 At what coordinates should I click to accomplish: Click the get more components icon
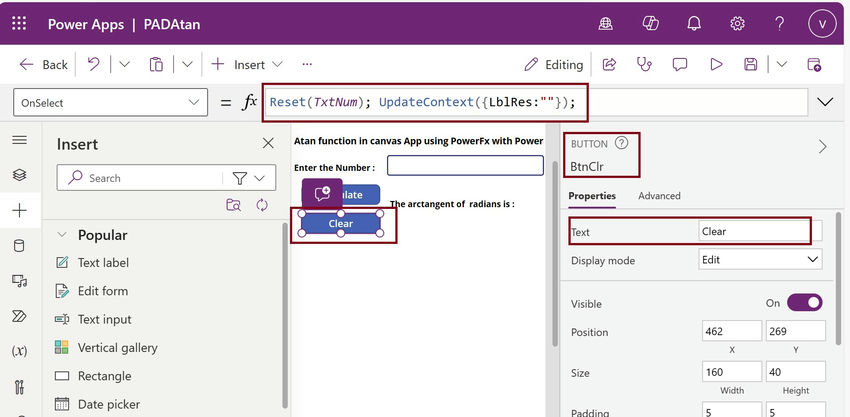point(234,205)
